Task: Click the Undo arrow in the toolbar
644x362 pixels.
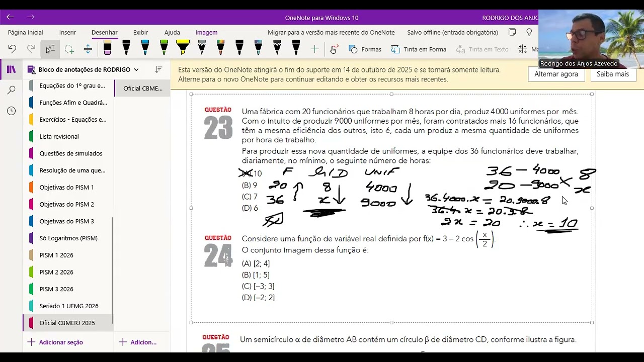Action: click(12, 49)
